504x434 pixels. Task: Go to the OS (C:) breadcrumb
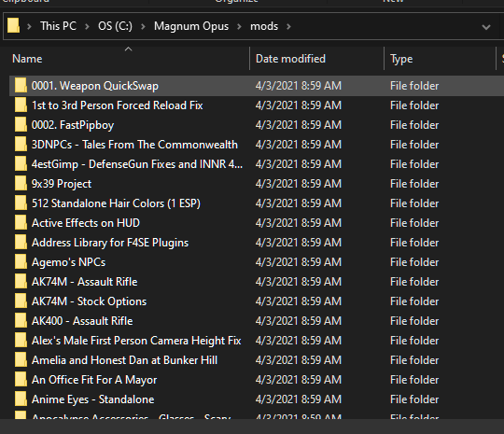[115, 26]
